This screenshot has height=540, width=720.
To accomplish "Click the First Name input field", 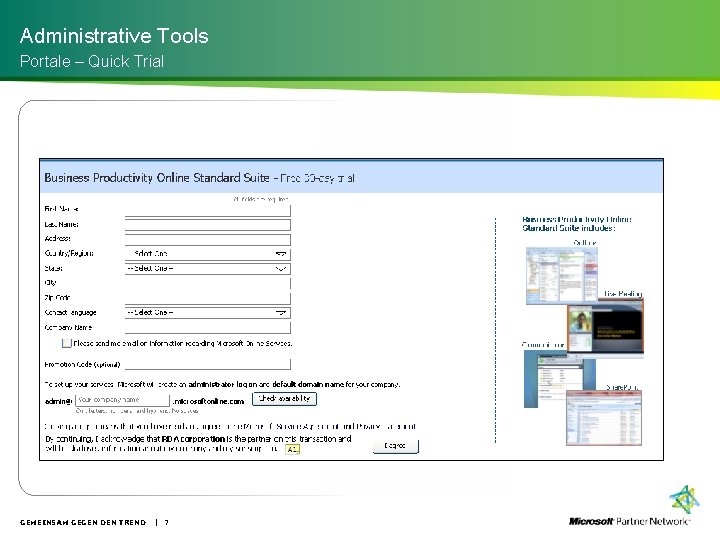I will [x=208, y=210].
